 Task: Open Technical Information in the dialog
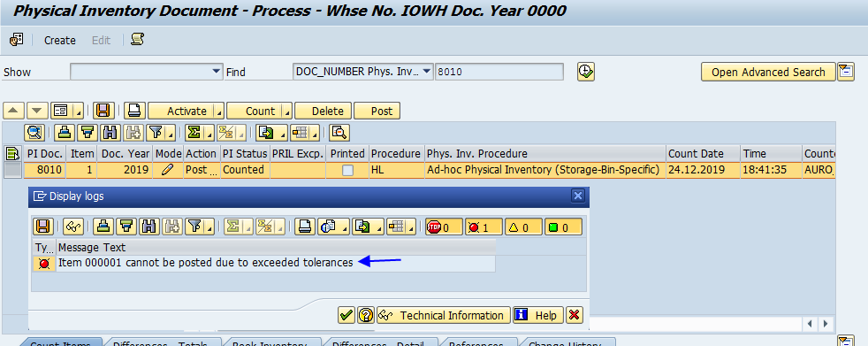click(x=444, y=315)
